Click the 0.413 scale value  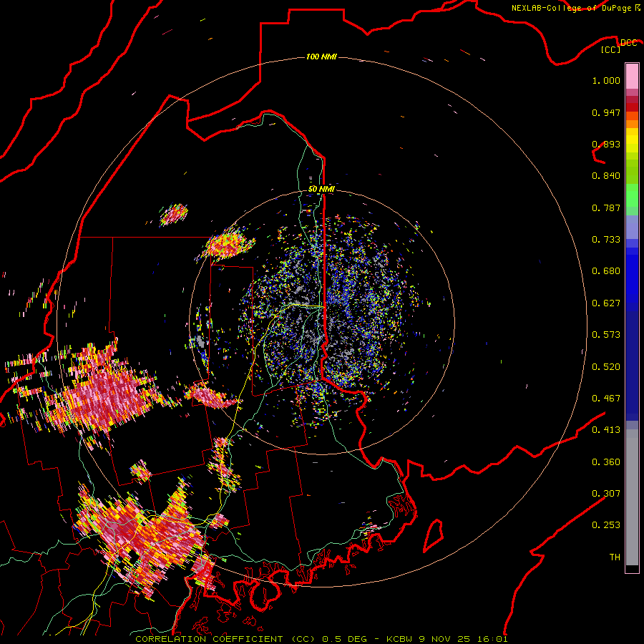[x=606, y=430]
